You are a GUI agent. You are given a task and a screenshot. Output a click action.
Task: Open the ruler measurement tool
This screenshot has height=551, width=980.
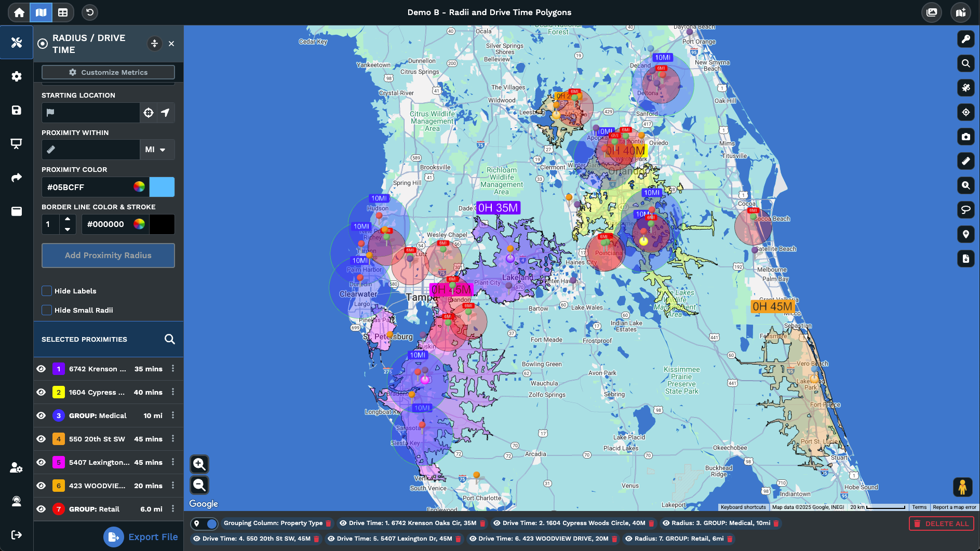[965, 161]
